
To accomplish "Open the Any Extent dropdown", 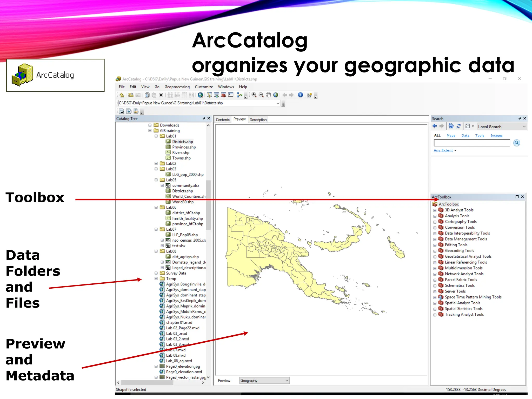I will [445, 150].
